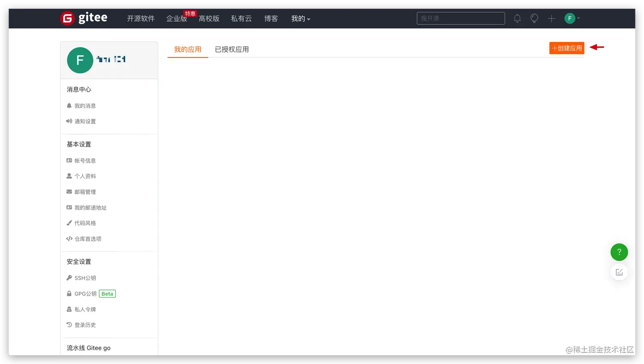The width and height of the screenshot is (644, 364).
Task: Click the lightbulb icon in header
Action: coord(534,18)
